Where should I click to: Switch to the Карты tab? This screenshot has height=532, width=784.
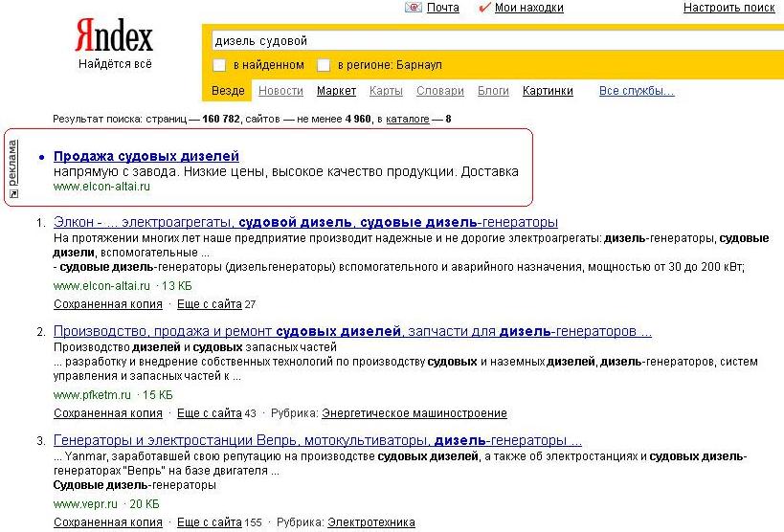[x=386, y=91]
